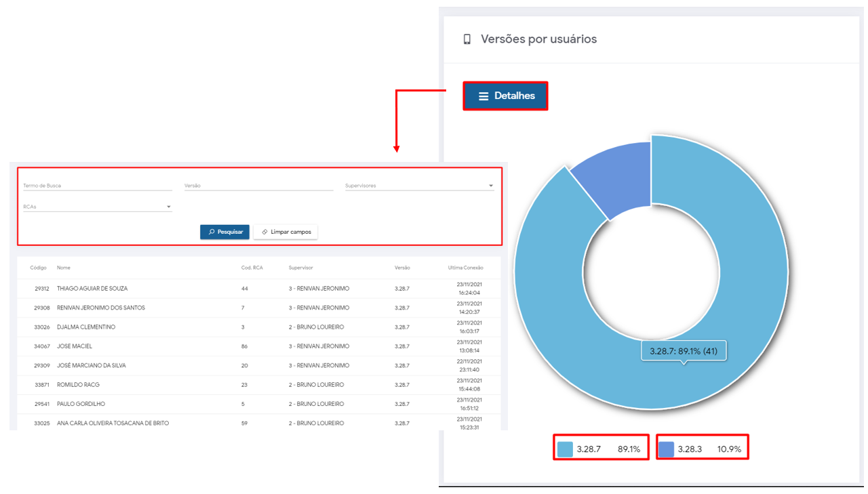
Task: Click the phone icon beside Versões por usuários
Action: (467, 39)
